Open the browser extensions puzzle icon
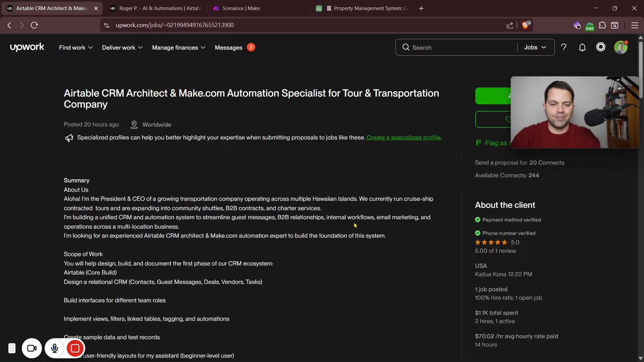Screen dimensions: 644x362 (602, 25)
